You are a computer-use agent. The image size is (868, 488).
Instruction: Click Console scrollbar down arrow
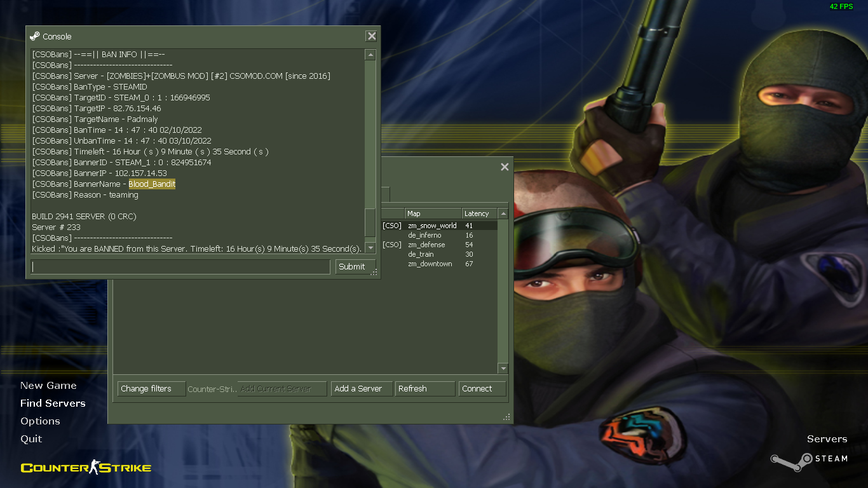click(370, 248)
